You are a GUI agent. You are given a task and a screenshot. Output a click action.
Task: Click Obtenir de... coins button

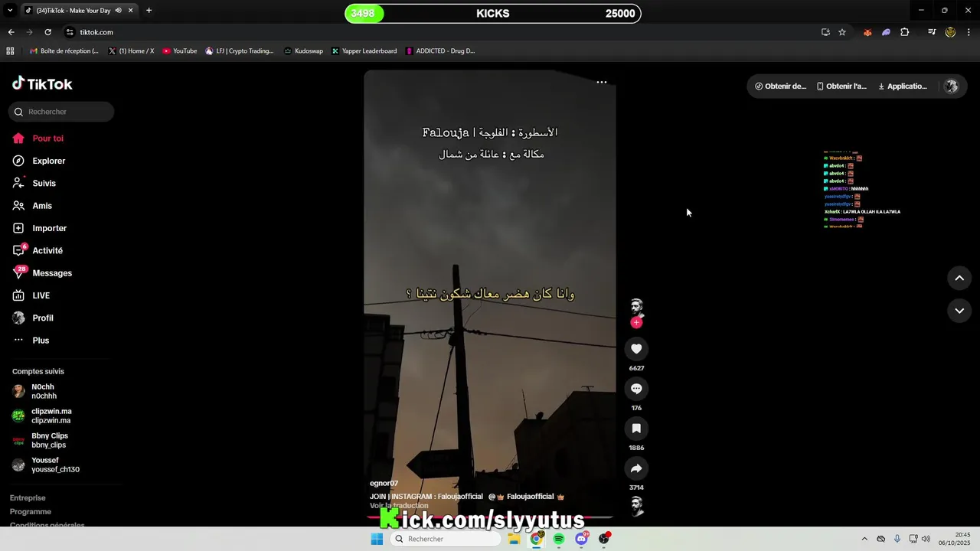[x=780, y=86]
